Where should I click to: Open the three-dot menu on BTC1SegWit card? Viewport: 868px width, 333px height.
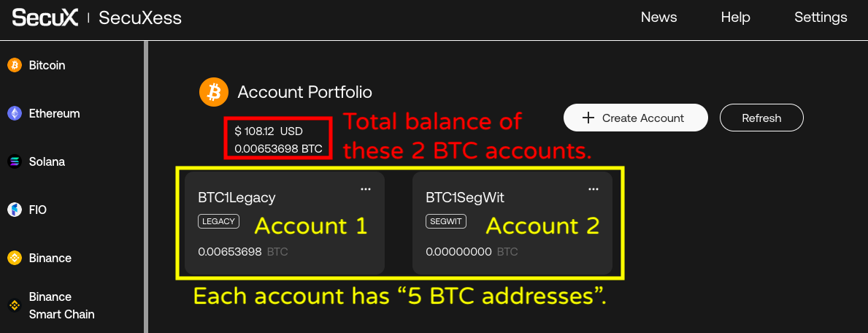(x=594, y=189)
